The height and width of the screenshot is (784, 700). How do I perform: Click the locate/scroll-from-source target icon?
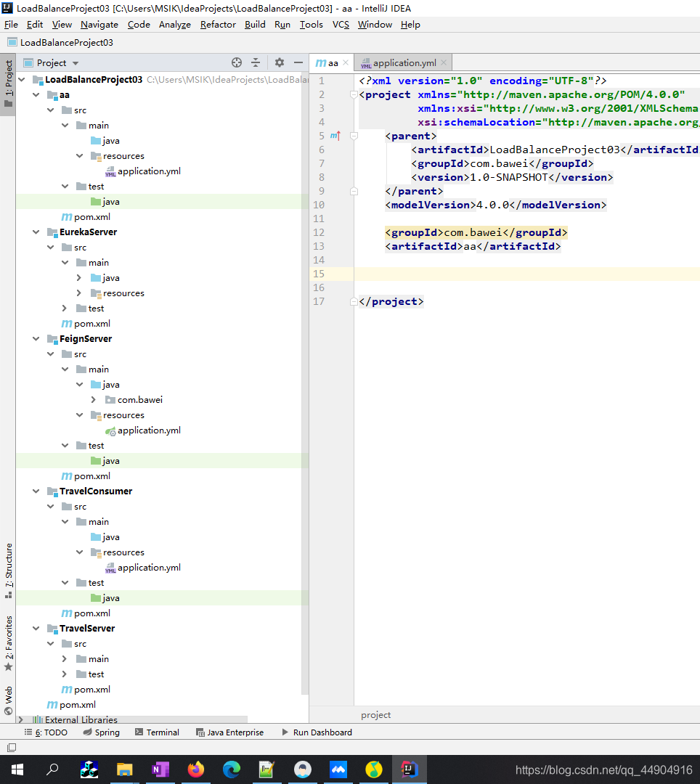(x=237, y=62)
